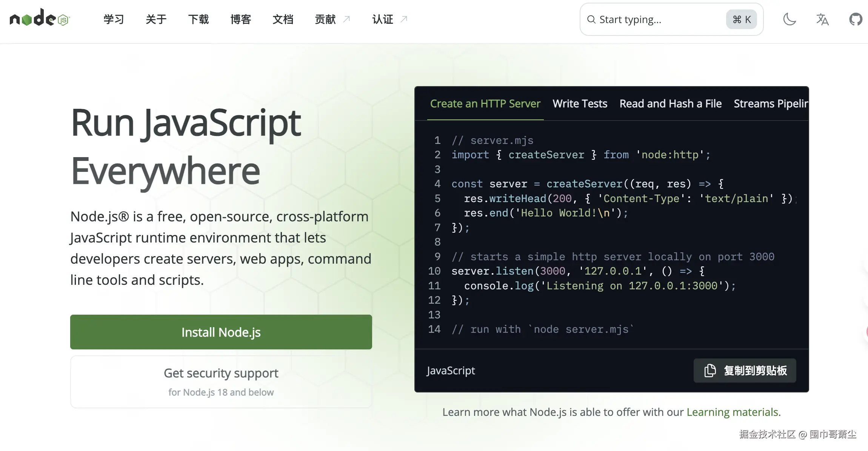This screenshot has width=868, height=451.
Task: Select the Read and Hash a File tab
Action: click(670, 103)
